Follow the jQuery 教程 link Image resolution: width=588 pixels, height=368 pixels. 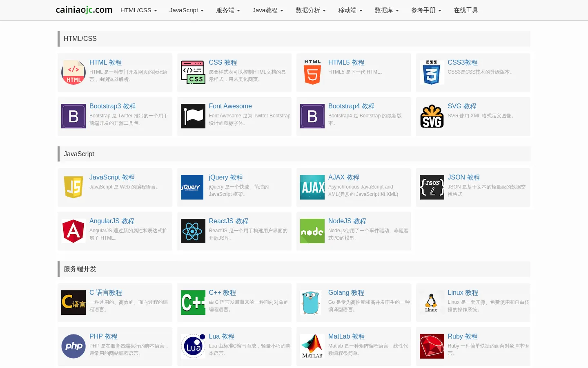[x=226, y=177]
